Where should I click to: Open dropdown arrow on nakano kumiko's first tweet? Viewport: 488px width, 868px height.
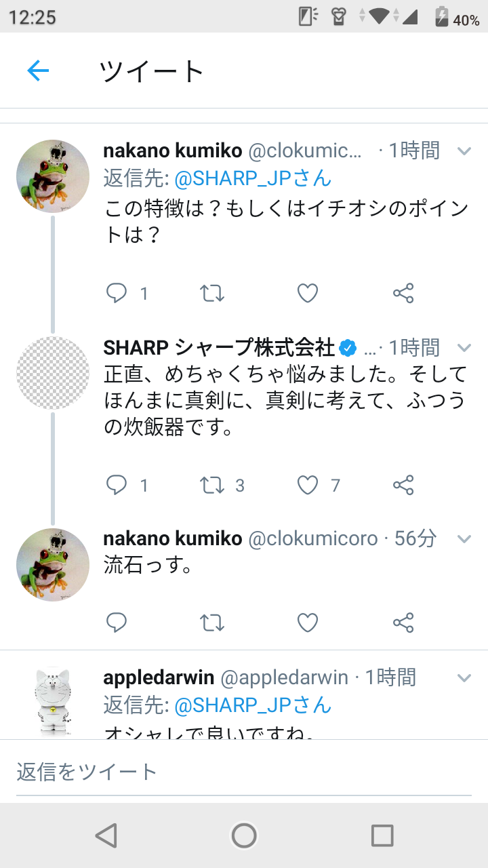(464, 151)
